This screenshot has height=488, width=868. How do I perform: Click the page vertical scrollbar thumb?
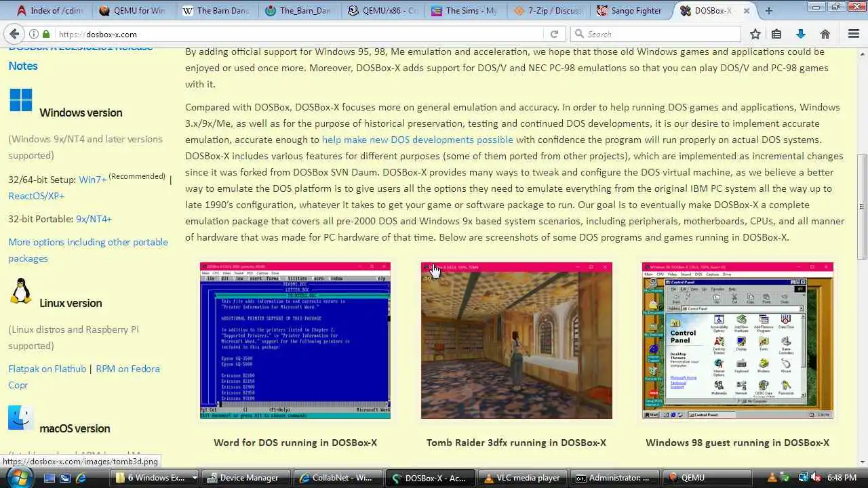click(x=862, y=205)
